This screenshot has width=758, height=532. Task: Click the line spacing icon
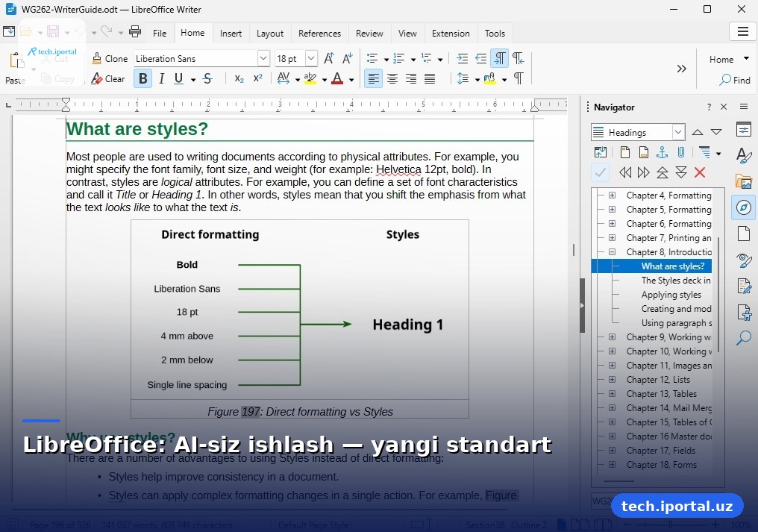463,79
